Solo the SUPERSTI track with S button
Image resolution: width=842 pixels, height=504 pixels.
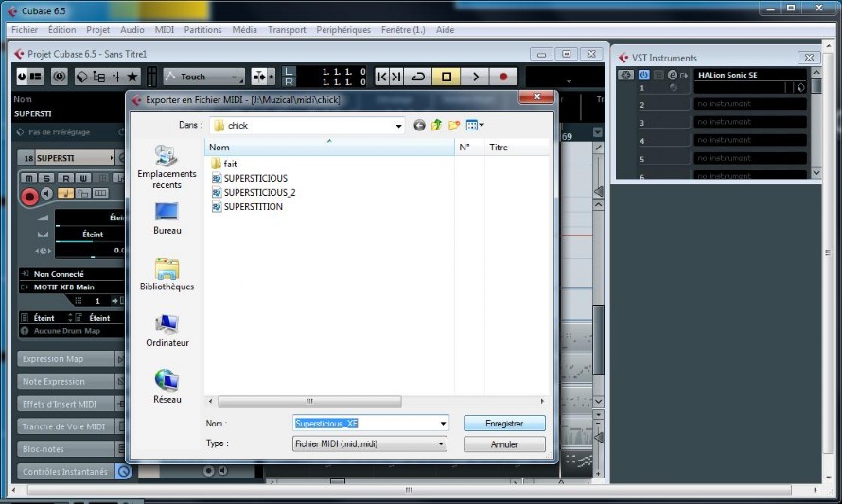46,178
